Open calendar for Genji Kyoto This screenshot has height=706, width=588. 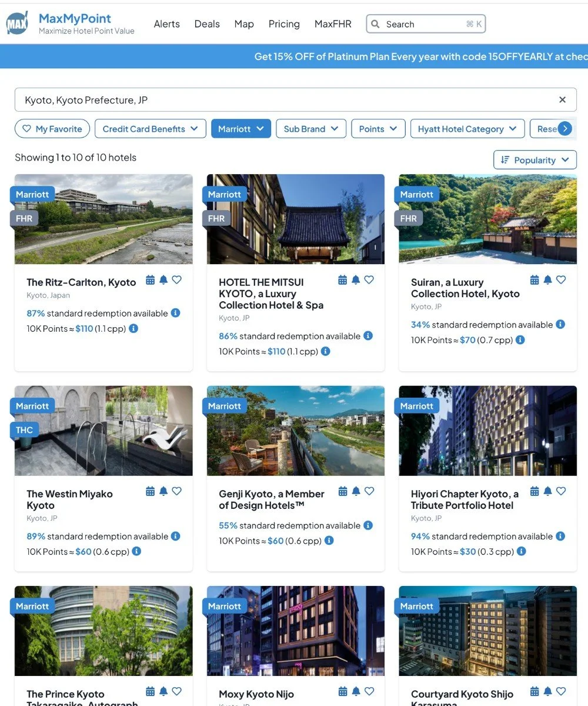pyautogui.click(x=342, y=491)
